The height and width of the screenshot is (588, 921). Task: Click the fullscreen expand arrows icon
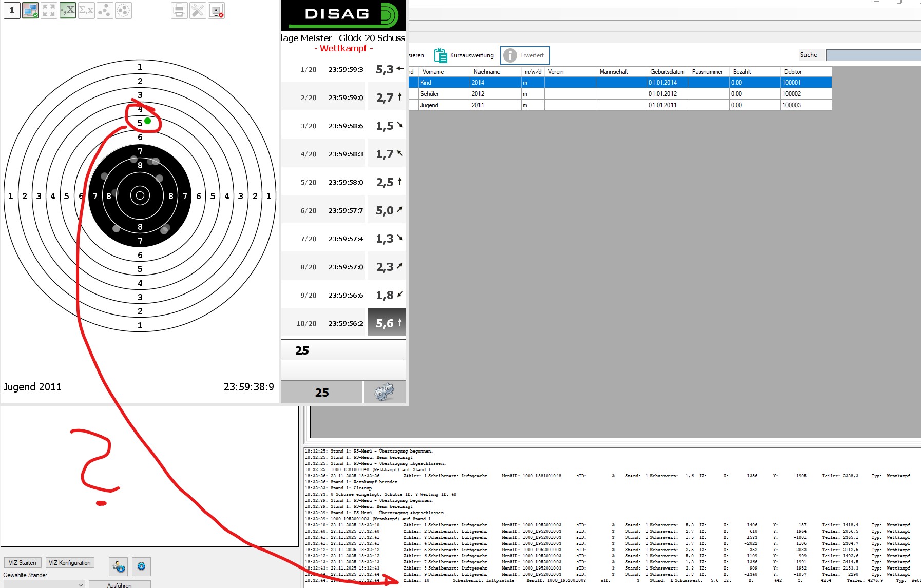[49, 10]
